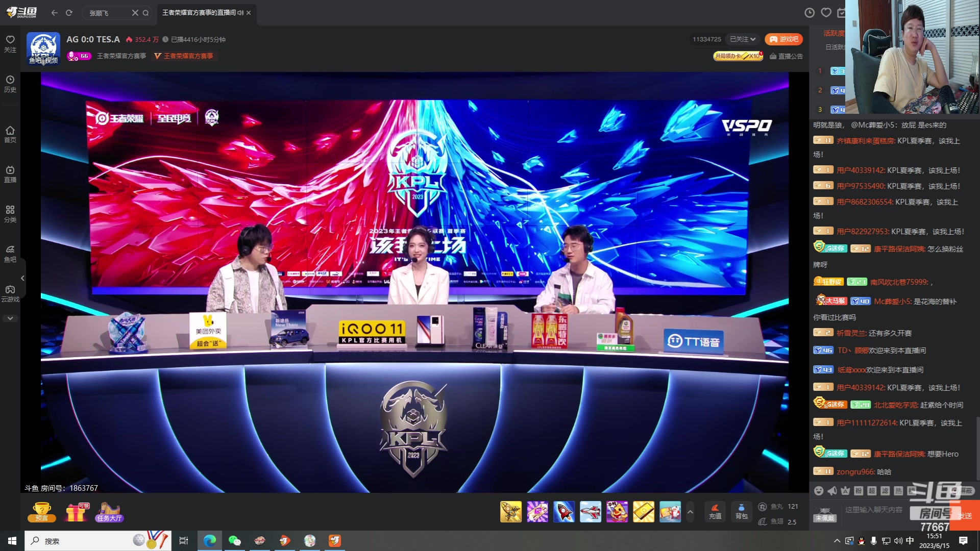Open the Windows Start menu

coord(12,541)
